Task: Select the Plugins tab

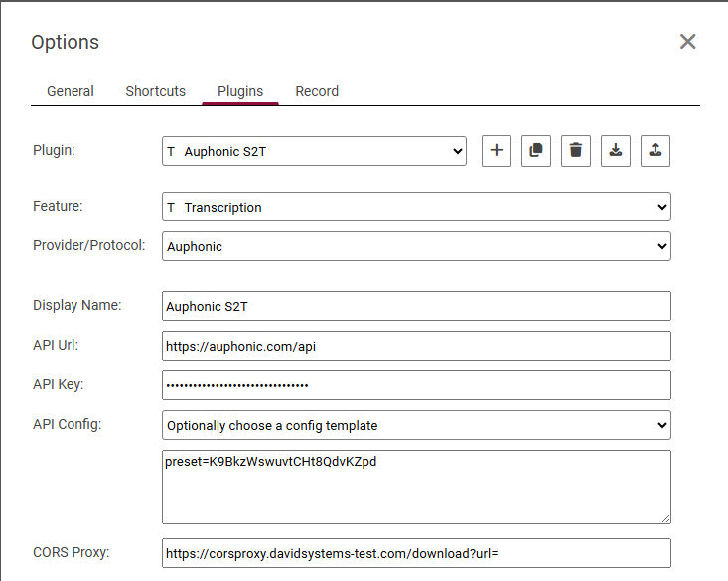Action: [240, 91]
